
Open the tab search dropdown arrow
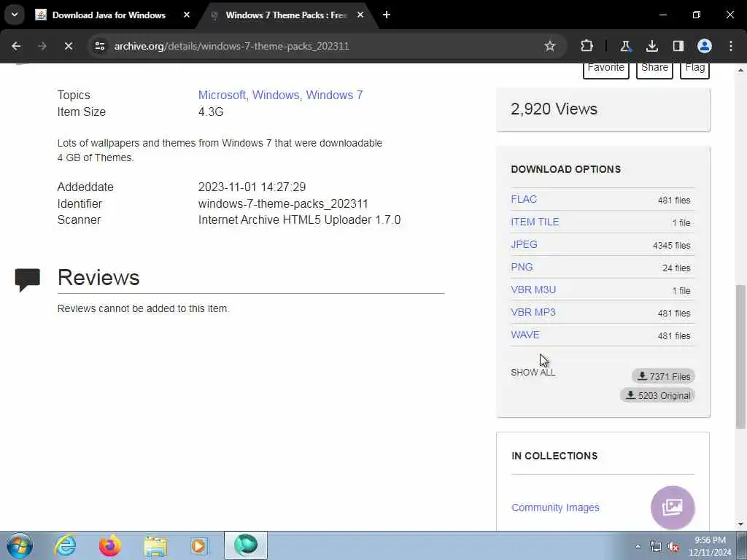[15, 15]
